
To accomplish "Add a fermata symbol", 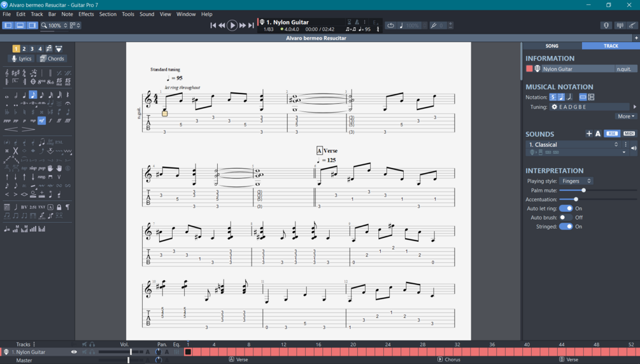I will point(68,104).
